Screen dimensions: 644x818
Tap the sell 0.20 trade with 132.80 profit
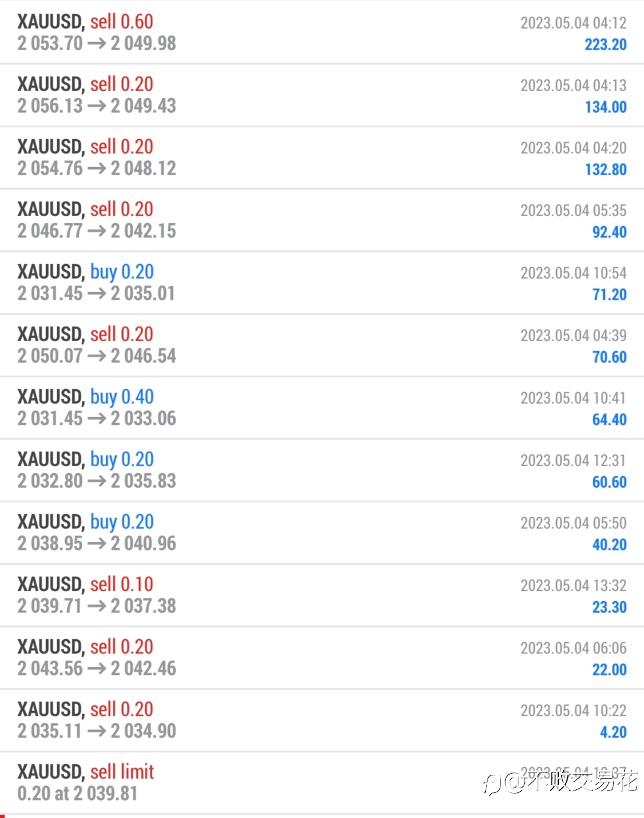[322, 158]
